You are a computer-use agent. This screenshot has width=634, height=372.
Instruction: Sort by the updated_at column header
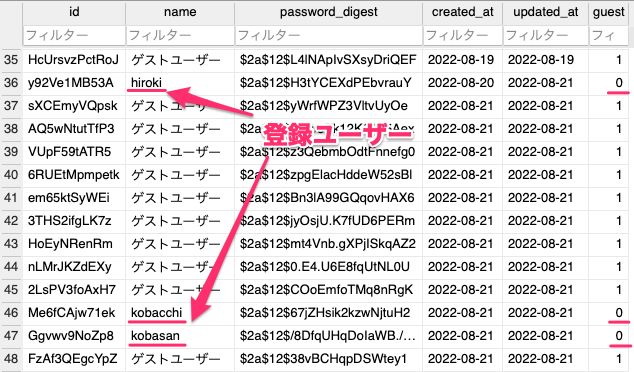[545, 12]
